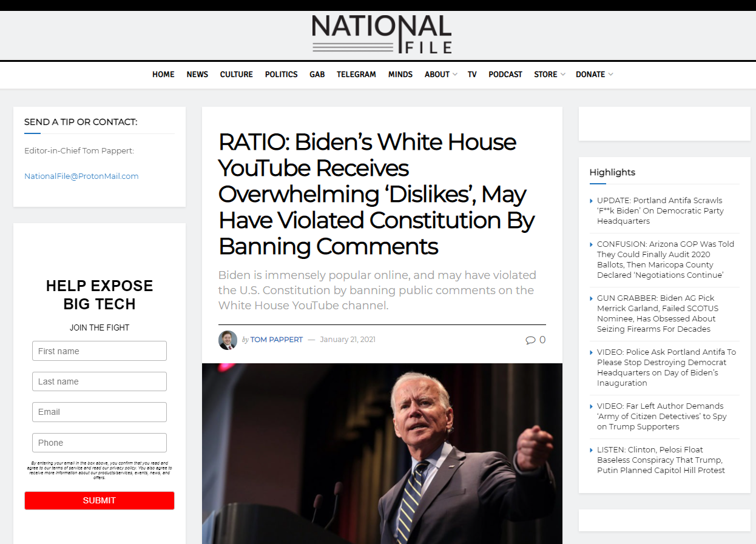Click the National File logo
756x544 pixels.
(382, 35)
